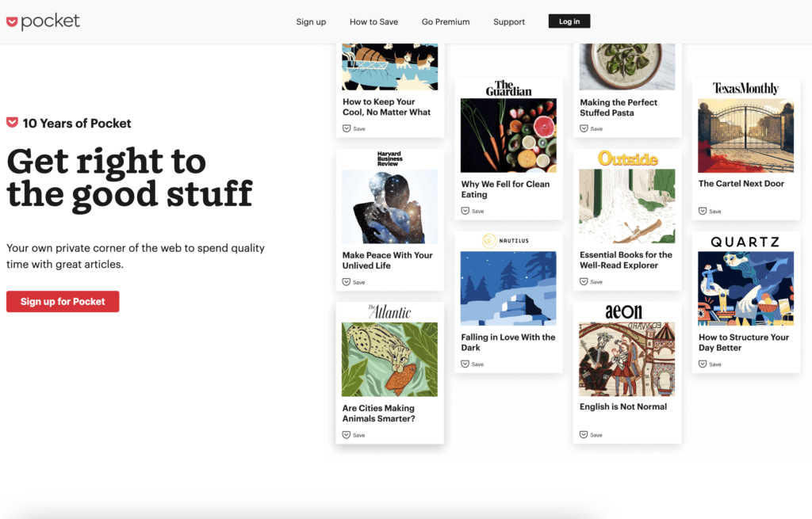Save 'Making the Perfect Stuffed Pasta' article

[x=592, y=129]
